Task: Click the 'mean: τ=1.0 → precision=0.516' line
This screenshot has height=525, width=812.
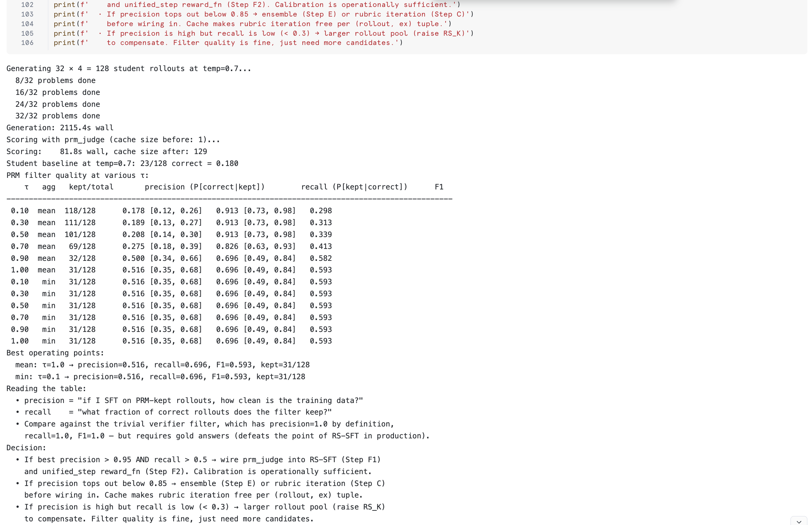Action: (162, 365)
